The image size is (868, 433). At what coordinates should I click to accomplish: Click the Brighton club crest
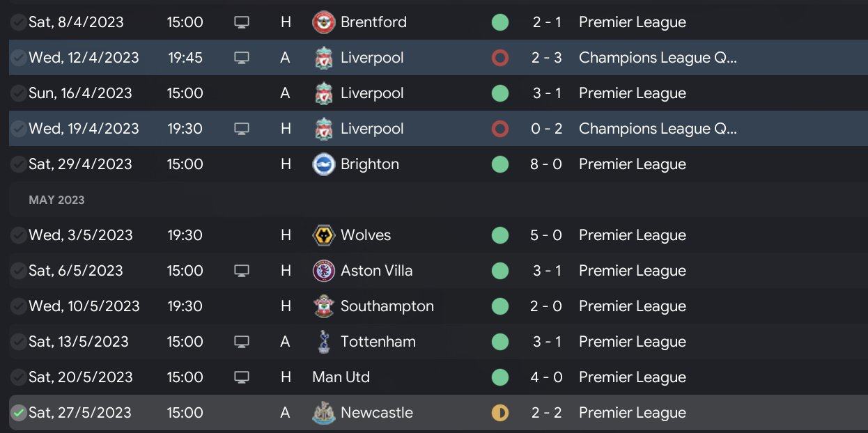pos(324,164)
